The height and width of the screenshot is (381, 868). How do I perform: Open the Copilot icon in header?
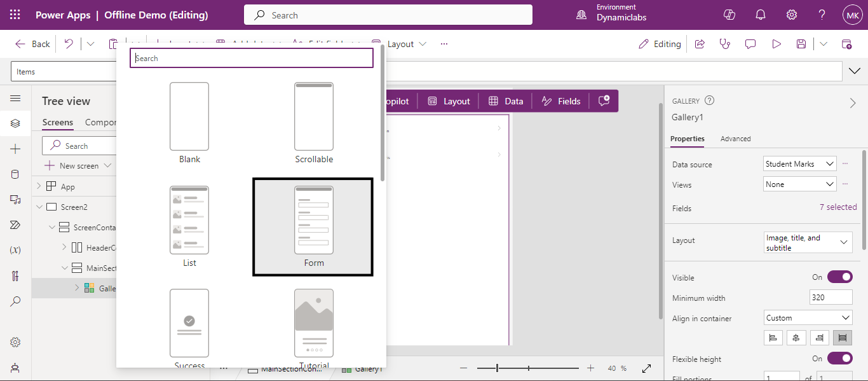[729, 15]
